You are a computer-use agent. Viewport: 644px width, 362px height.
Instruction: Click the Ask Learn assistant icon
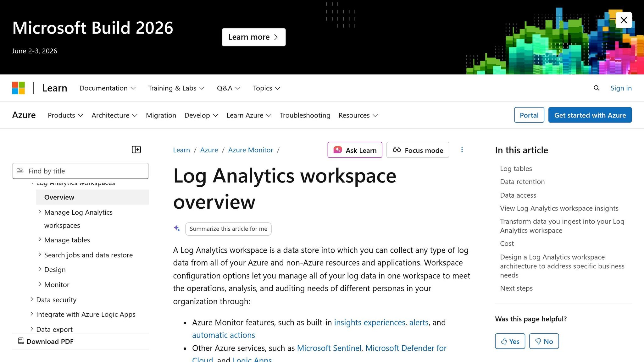point(337,150)
